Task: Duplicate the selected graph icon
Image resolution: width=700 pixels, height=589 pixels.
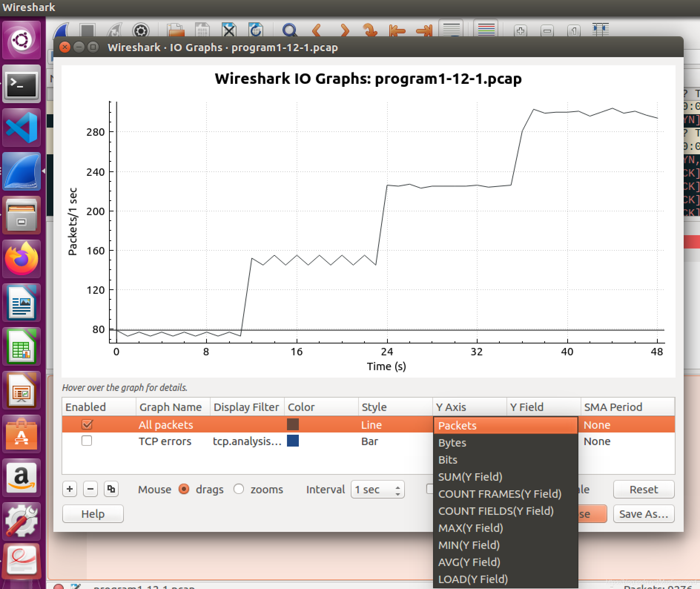Action: click(x=111, y=489)
